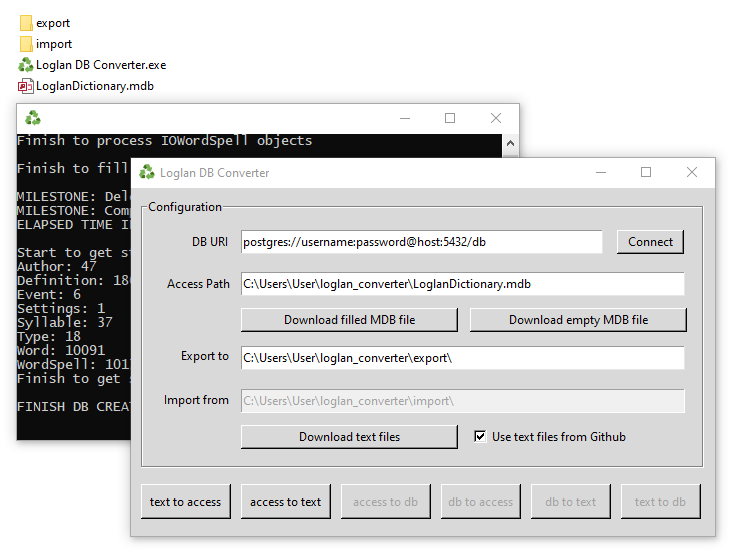Click the Connect button

tap(650, 242)
